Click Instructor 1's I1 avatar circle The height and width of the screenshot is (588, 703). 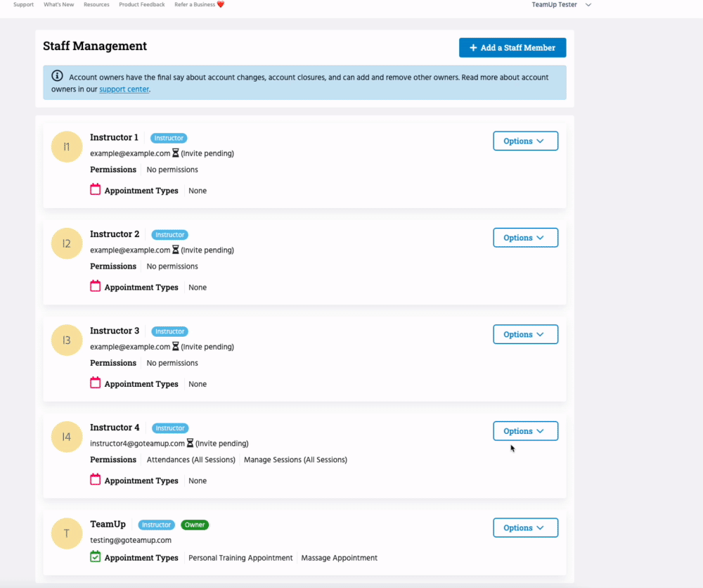[x=67, y=147]
